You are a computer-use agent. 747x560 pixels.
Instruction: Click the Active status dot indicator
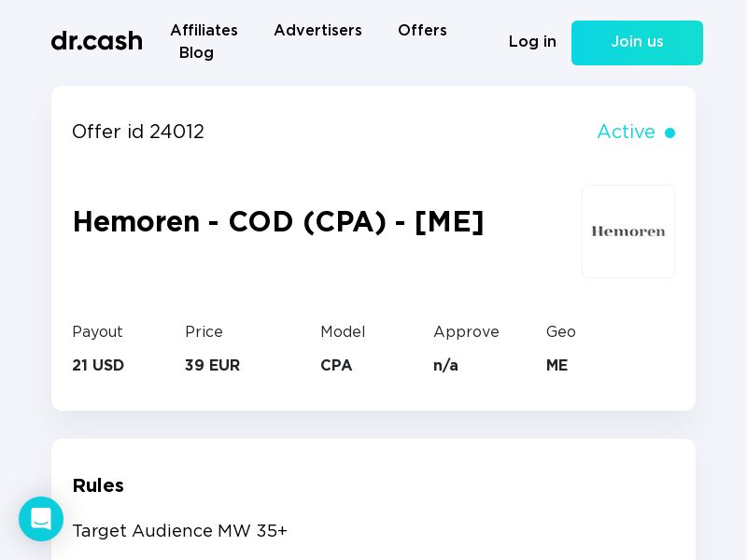669,133
